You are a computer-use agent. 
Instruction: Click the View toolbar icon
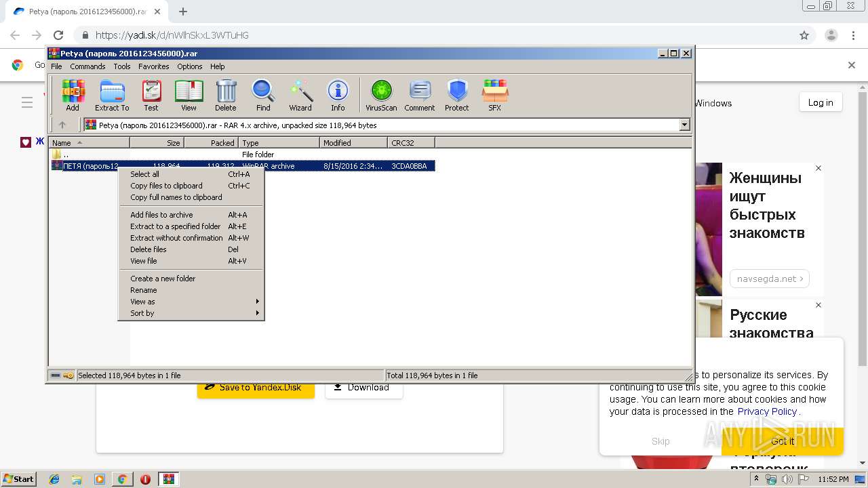[189, 95]
